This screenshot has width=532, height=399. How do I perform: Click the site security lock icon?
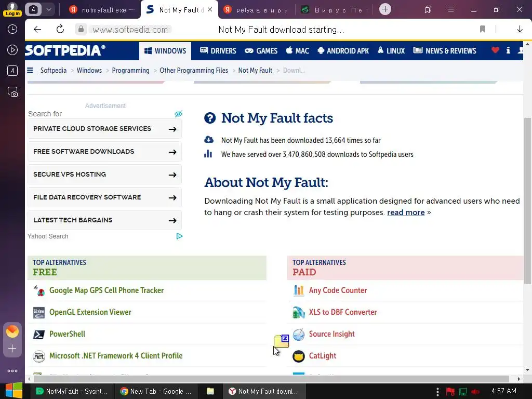(x=81, y=30)
